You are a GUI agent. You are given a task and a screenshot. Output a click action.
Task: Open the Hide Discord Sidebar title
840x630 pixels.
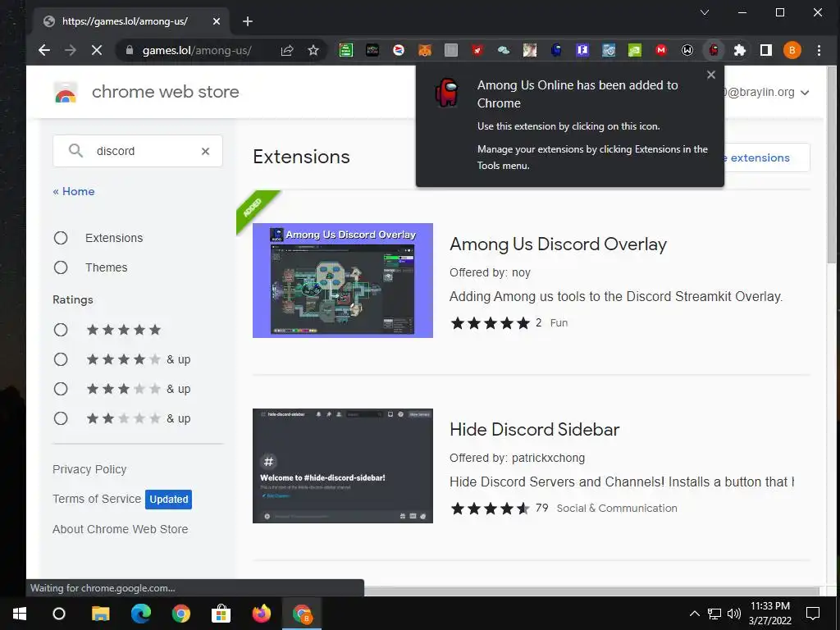[x=535, y=430]
